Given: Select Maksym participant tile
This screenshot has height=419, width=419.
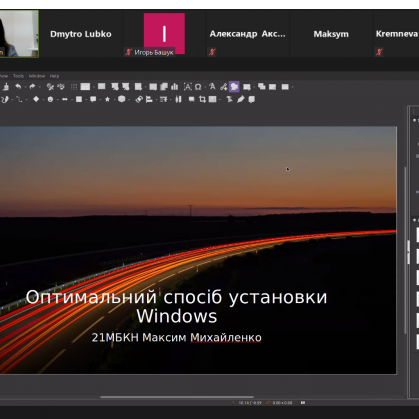Looking at the screenshot, I should pos(331,34).
